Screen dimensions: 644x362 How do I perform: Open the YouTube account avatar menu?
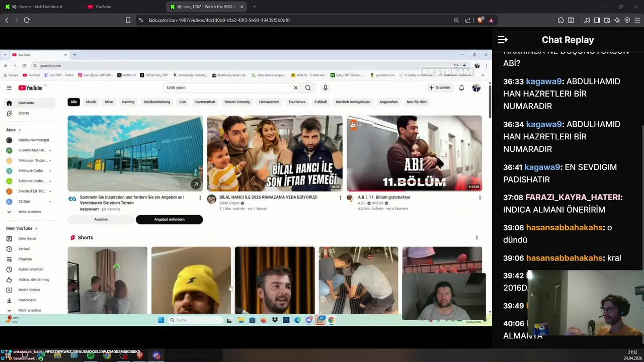(x=476, y=87)
